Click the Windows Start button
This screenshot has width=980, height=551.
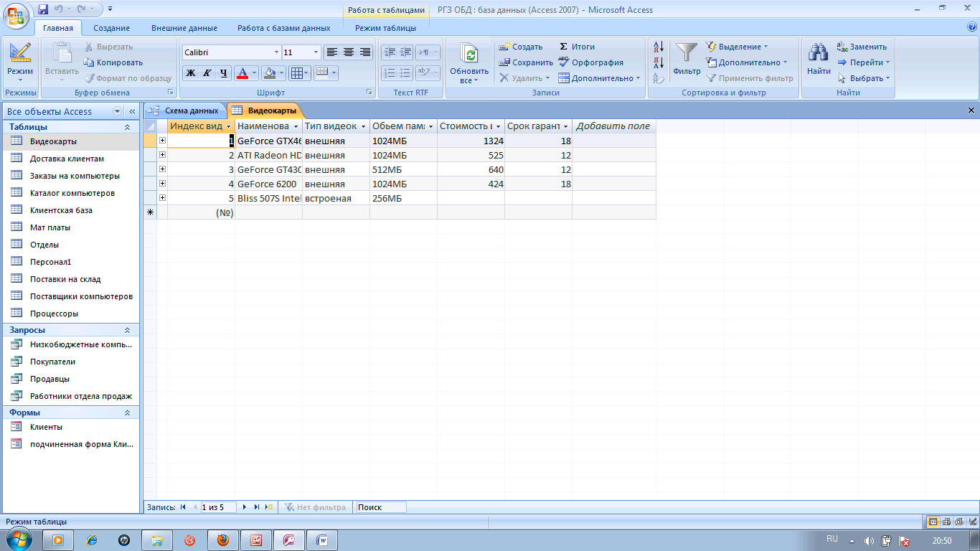click(x=19, y=539)
